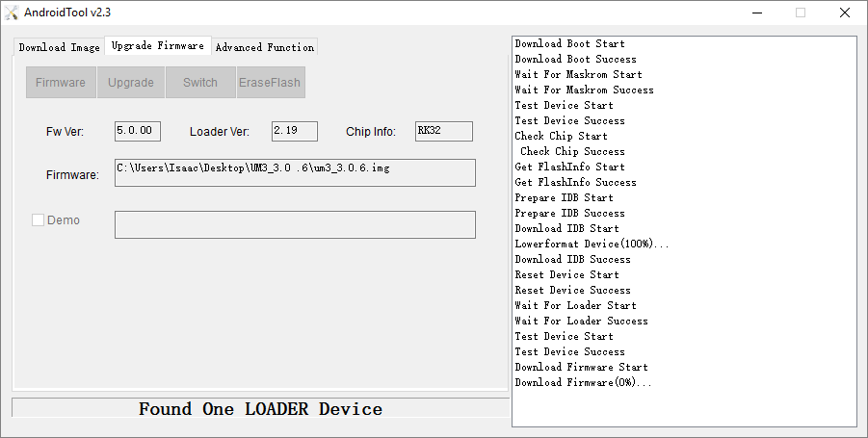Click log line 'Get FlashInfo Start'
Viewport: 868px width, 438px height.
point(569,167)
